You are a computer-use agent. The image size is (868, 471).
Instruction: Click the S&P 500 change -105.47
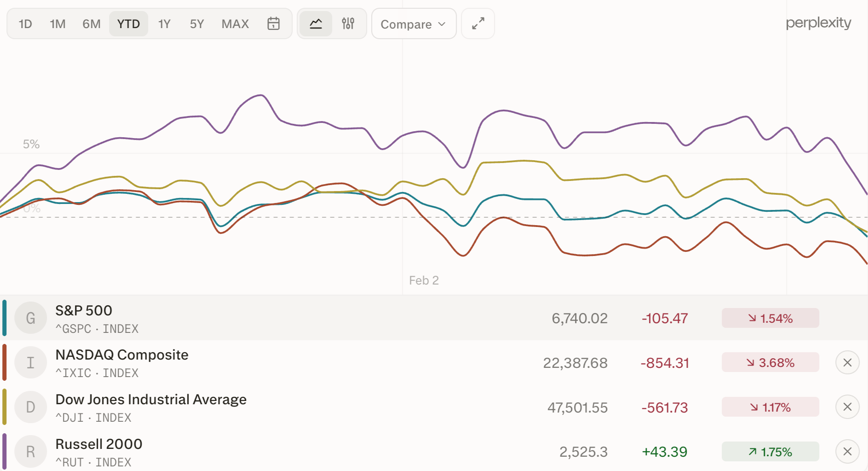[x=665, y=318]
